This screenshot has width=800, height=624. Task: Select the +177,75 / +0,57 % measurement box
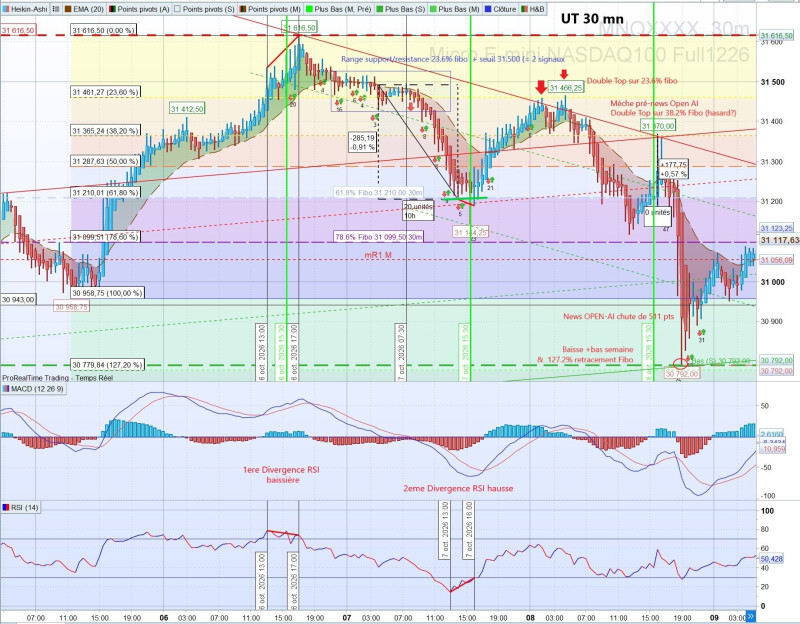[x=673, y=169]
